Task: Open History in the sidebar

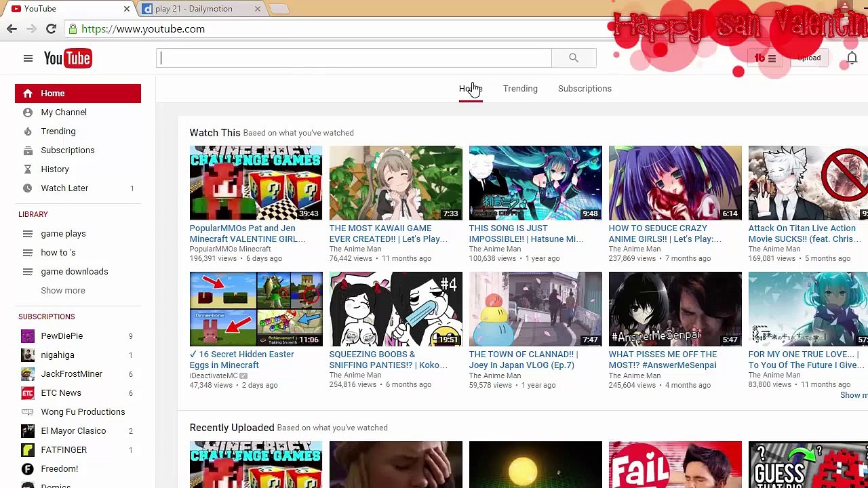Action: [55, 169]
